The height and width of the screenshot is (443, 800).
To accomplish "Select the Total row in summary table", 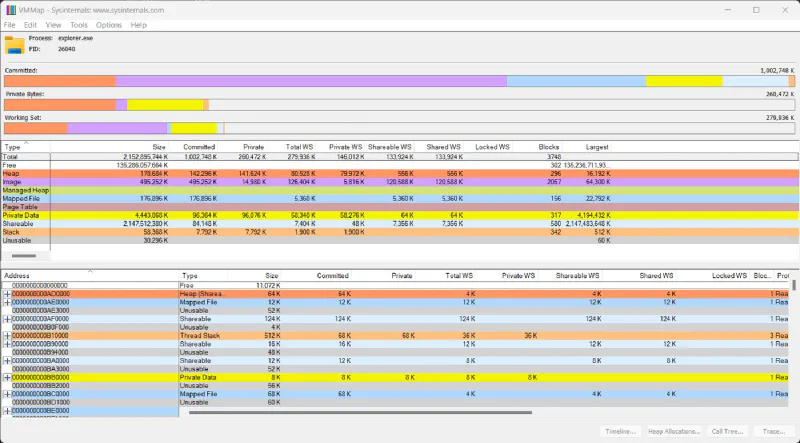I will point(399,157).
